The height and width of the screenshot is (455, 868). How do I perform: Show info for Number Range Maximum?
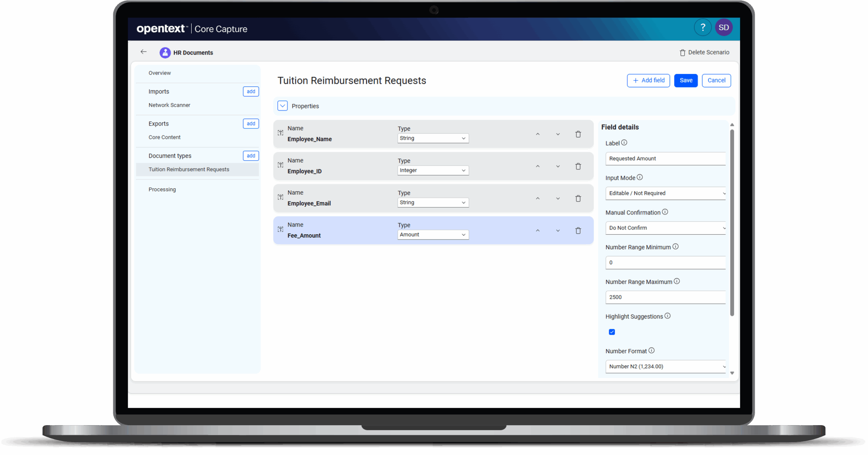tap(677, 281)
